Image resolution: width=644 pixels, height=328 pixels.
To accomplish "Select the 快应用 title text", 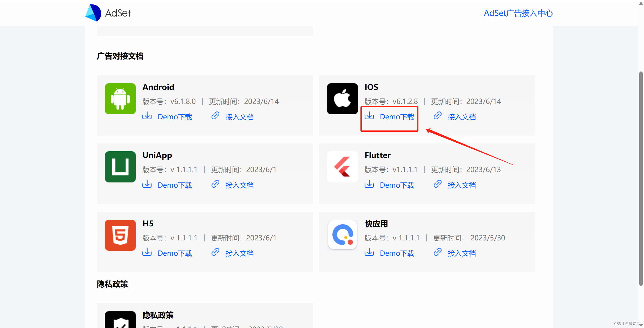I will pyautogui.click(x=376, y=224).
